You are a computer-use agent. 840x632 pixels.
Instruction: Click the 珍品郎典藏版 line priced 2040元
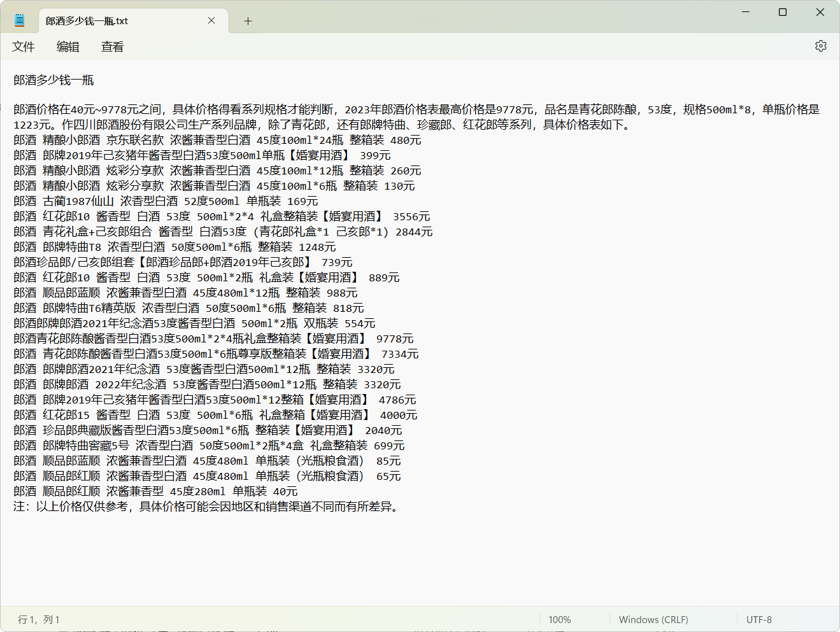(208, 430)
